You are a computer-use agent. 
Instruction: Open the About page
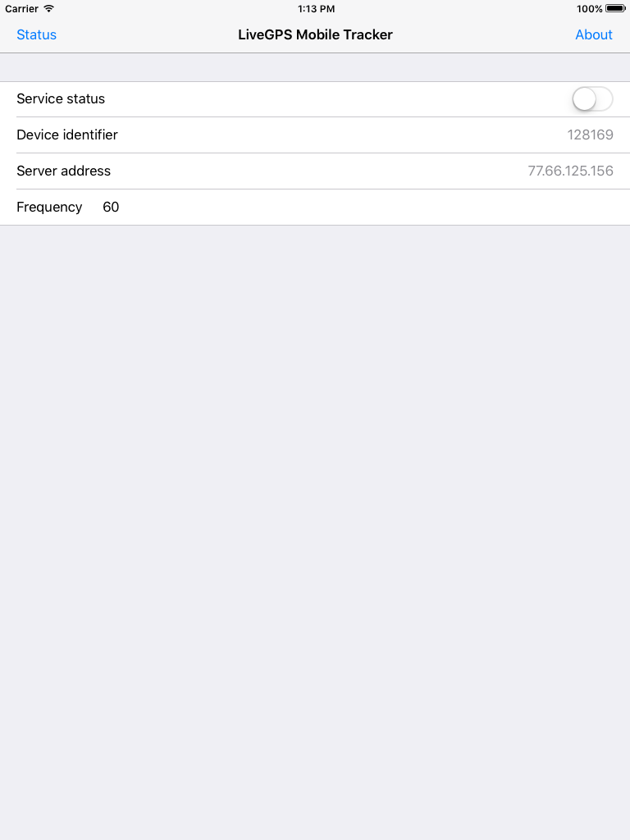[x=594, y=34]
